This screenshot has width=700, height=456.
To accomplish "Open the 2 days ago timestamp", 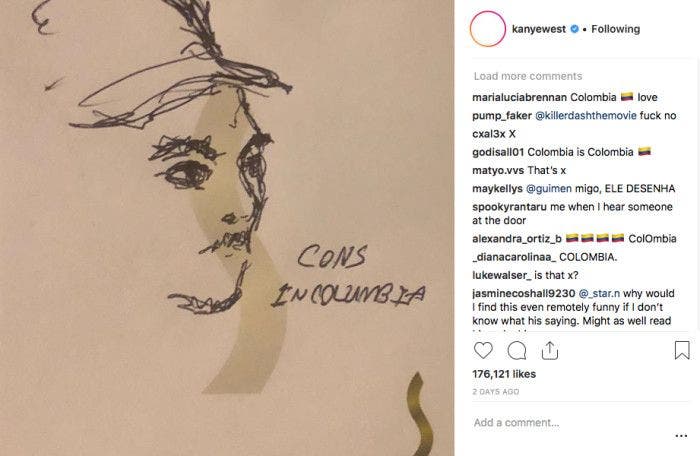I will 497,391.
